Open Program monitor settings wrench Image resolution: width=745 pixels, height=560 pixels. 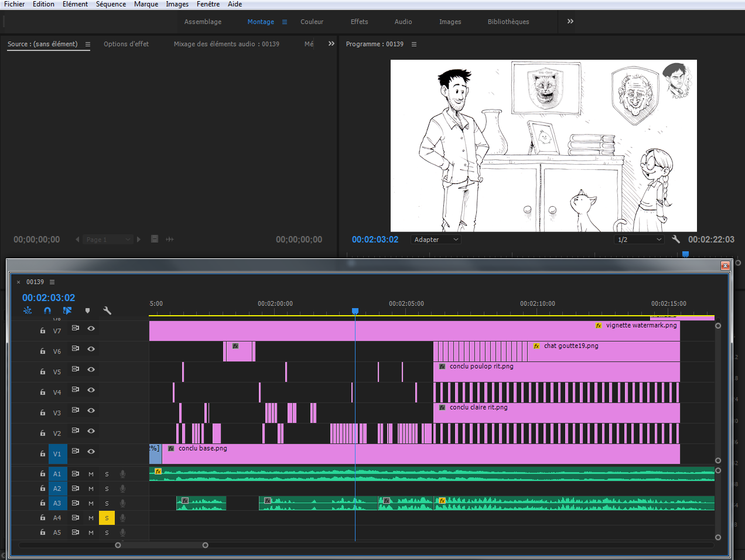click(676, 239)
